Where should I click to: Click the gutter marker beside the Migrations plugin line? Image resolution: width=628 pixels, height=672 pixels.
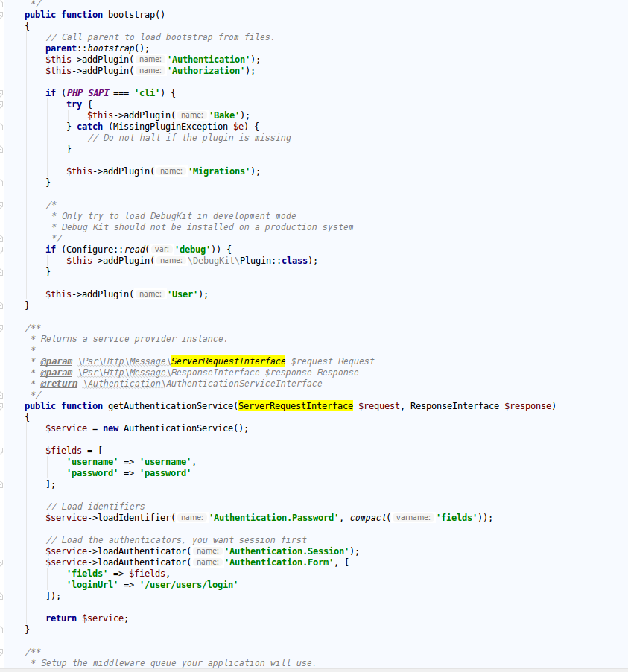3,171
